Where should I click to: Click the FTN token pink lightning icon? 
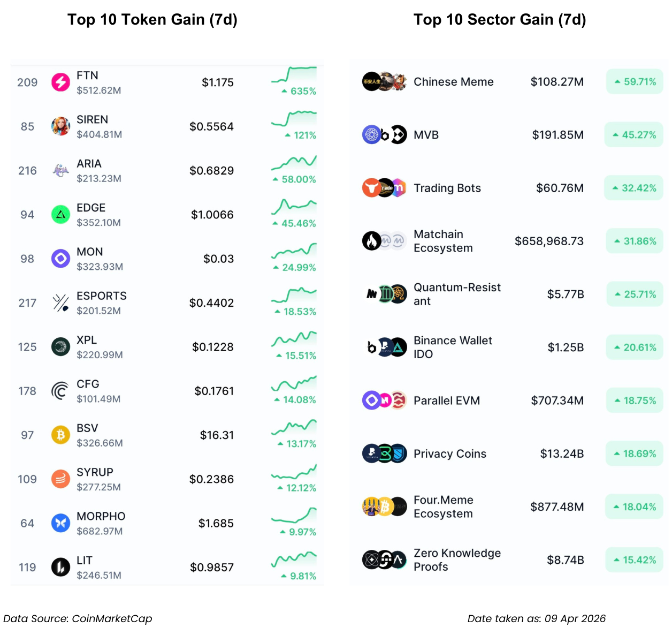pyautogui.click(x=60, y=82)
